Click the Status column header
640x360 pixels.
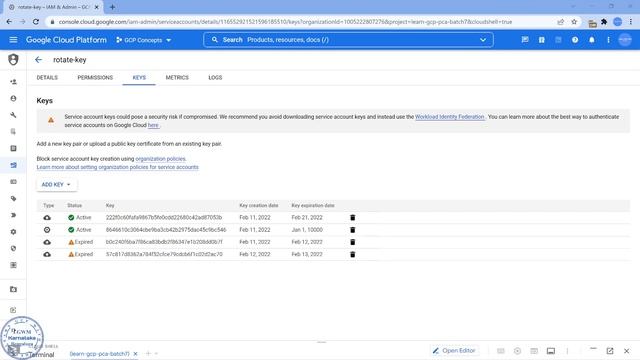[75, 205]
